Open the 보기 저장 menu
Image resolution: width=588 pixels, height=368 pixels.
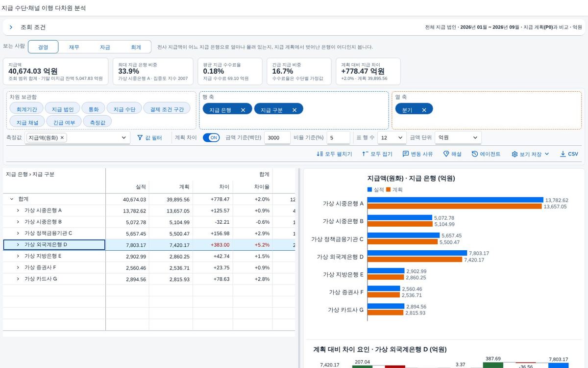coord(530,154)
